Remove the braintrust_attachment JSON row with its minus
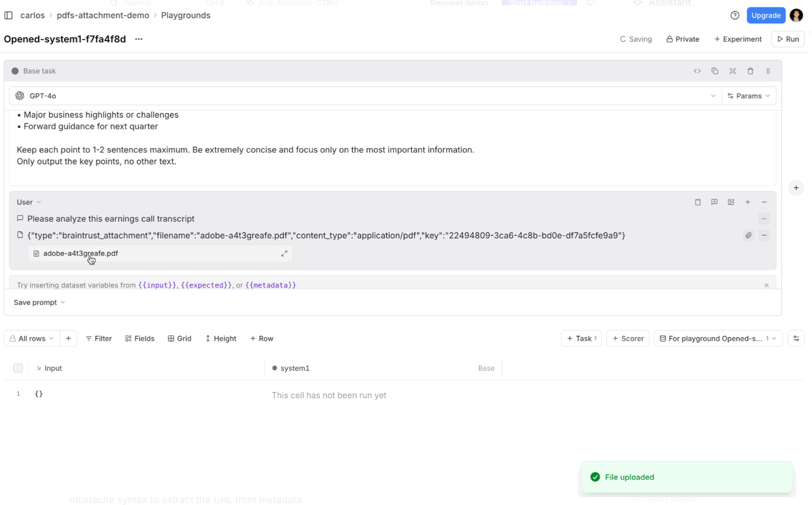The image size is (812, 505). [764, 236]
